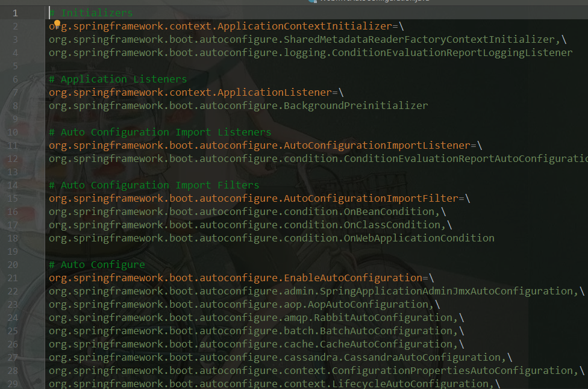Click the '# Application Listeners' comment
Viewport: 588px width, 389px height.
[117, 79]
